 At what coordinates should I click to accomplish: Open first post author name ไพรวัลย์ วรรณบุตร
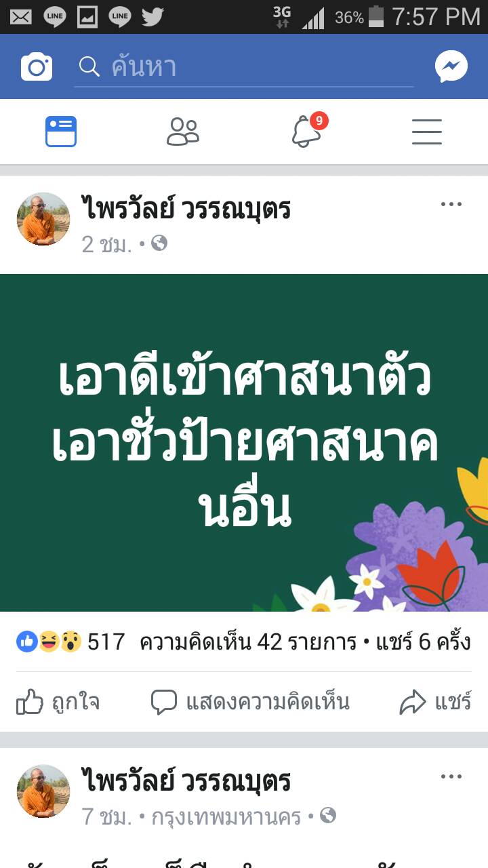186,208
